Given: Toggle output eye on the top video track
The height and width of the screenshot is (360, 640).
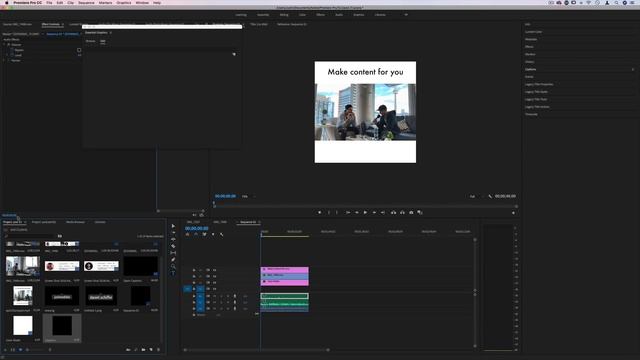Looking at the screenshot, I should click(x=214, y=270).
